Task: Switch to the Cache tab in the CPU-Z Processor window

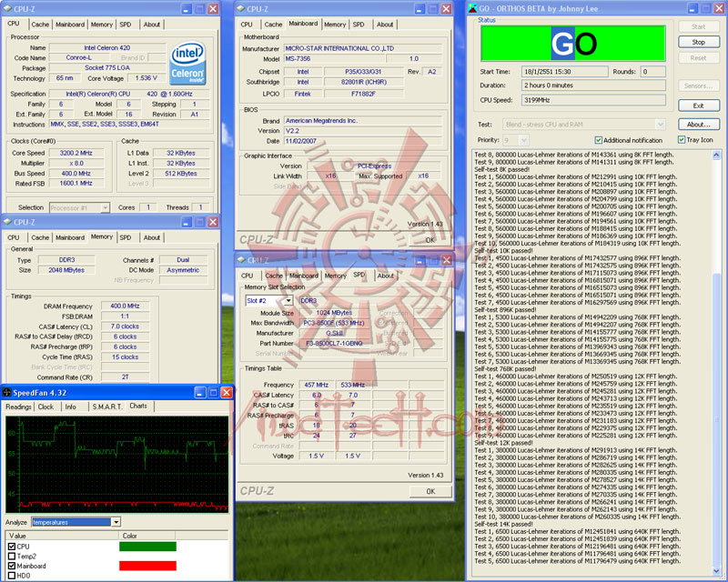Action: (x=40, y=25)
